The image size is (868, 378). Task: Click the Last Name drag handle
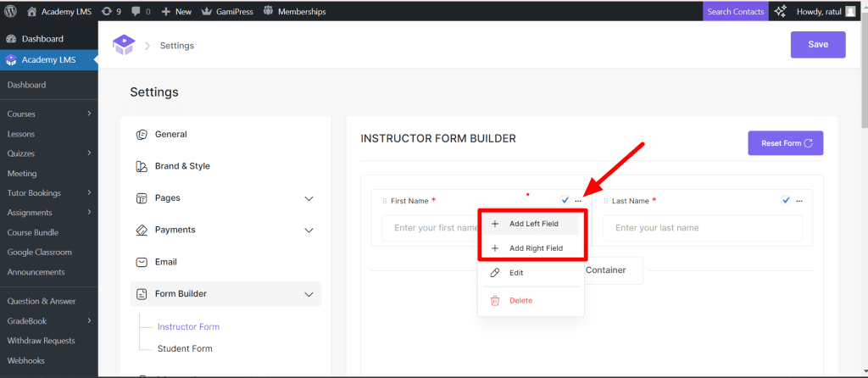tap(606, 201)
